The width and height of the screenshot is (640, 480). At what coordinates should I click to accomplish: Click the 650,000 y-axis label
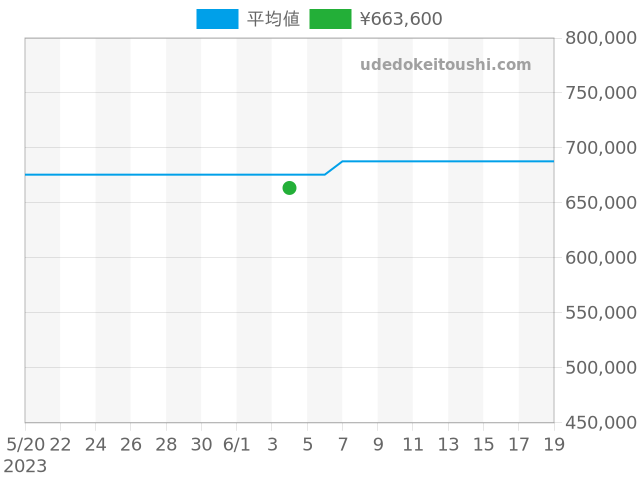pos(601,203)
